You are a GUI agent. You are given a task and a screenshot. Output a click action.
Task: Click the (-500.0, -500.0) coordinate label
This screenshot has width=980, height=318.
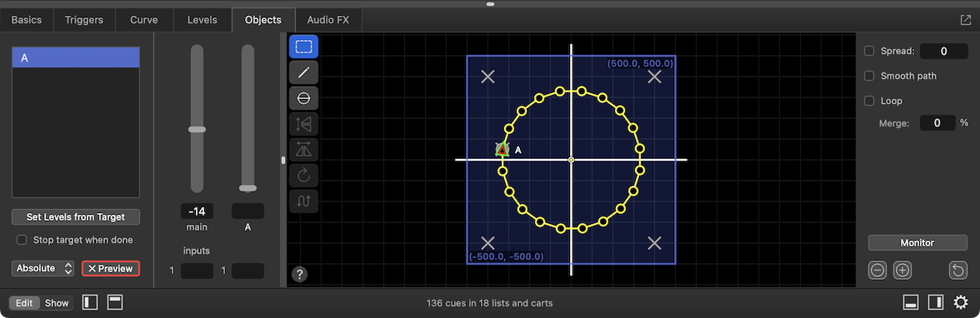click(x=507, y=256)
